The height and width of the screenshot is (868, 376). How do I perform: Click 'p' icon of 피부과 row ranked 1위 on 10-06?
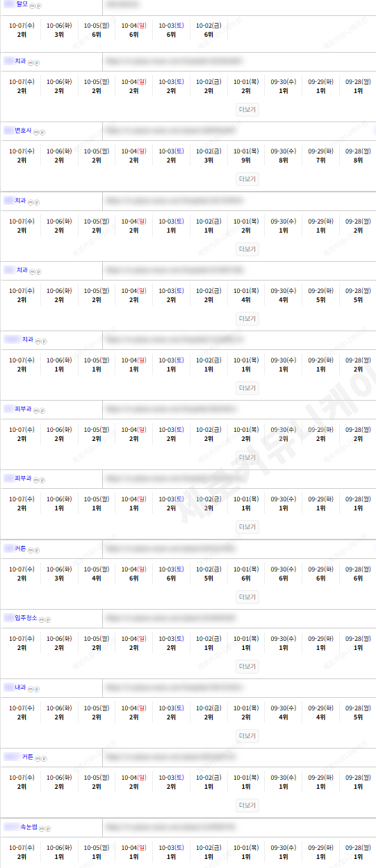point(42,480)
